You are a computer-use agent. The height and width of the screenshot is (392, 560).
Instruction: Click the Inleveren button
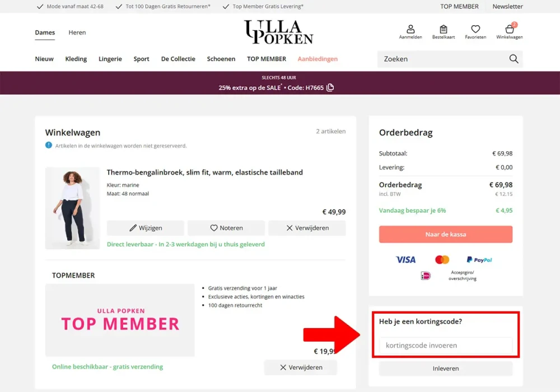(x=445, y=368)
